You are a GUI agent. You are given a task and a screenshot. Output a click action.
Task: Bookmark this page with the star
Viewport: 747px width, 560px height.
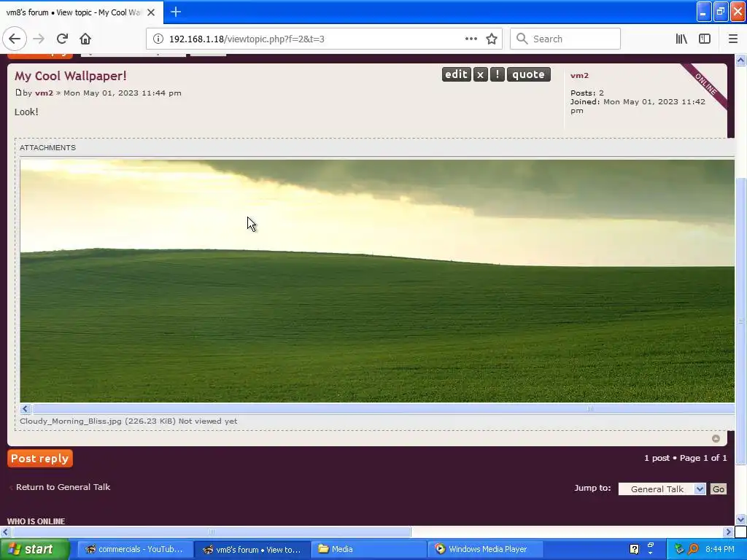(x=492, y=39)
